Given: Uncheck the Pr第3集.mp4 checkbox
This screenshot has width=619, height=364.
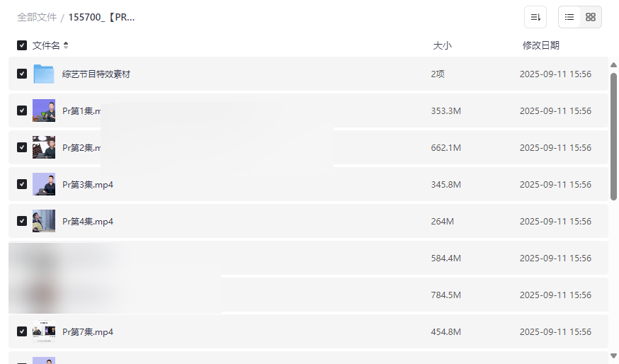Looking at the screenshot, I should point(22,185).
